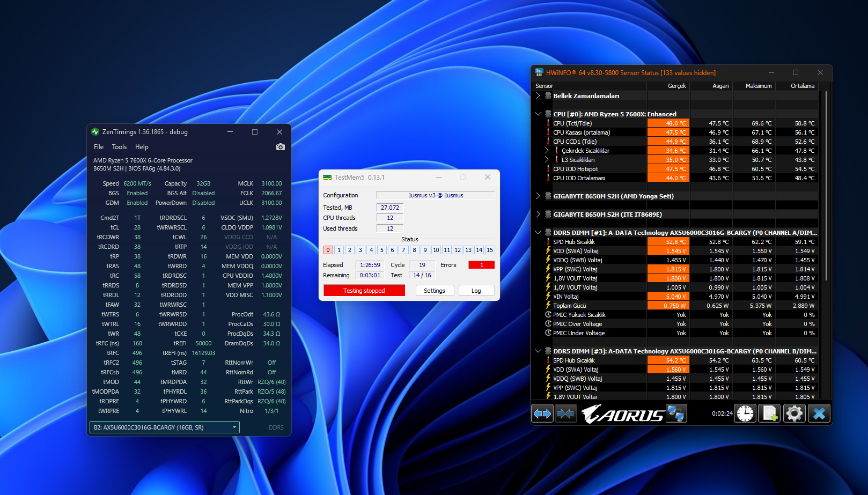Viewport: 868px width, 495px height.
Task: Click the thermometer icon beside CPU IOD Hotspot
Action: (x=548, y=169)
